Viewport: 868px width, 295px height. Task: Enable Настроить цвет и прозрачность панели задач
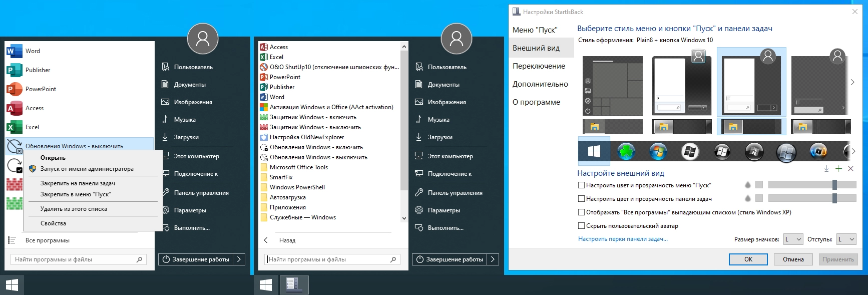(581, 199)
